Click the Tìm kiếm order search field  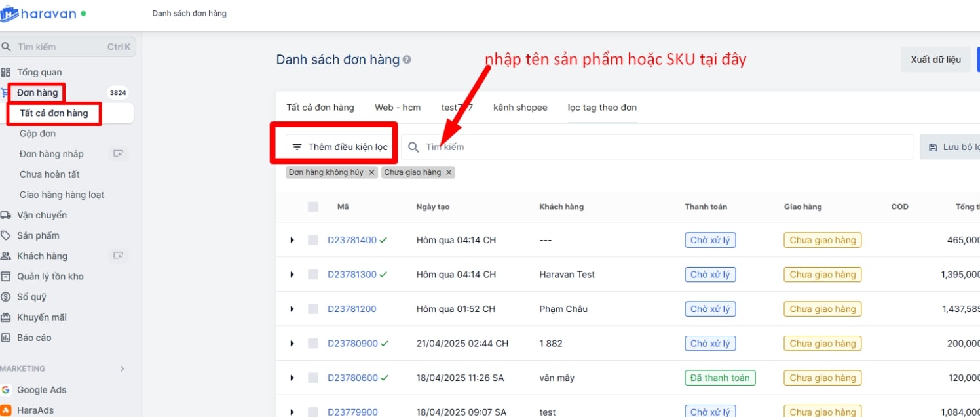pos(655,147)
